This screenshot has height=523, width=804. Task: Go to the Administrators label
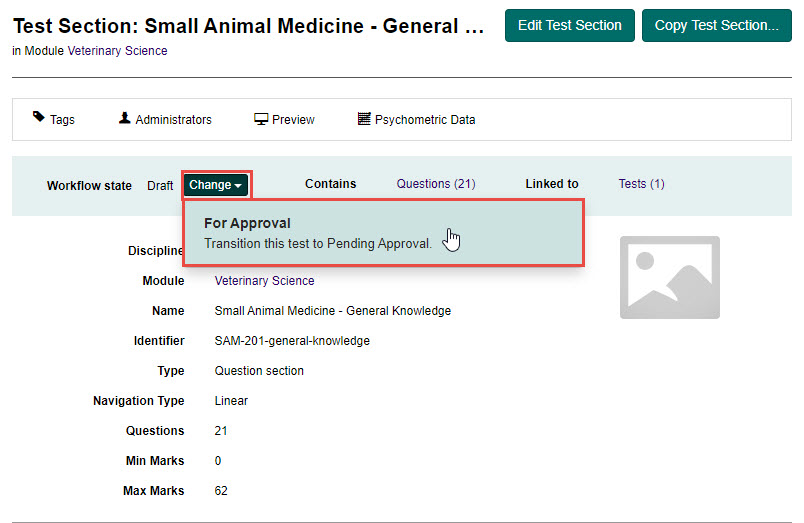pos(173,120)
